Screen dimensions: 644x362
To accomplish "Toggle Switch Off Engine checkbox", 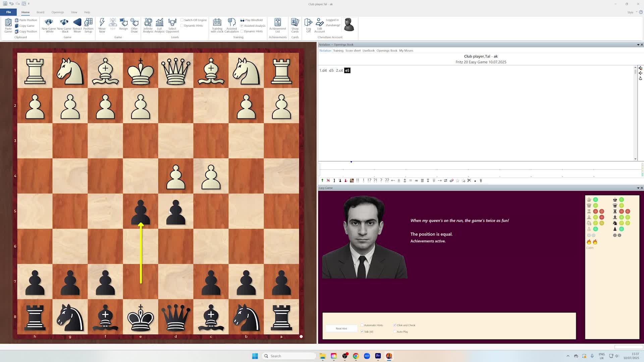I will (182, 20).
